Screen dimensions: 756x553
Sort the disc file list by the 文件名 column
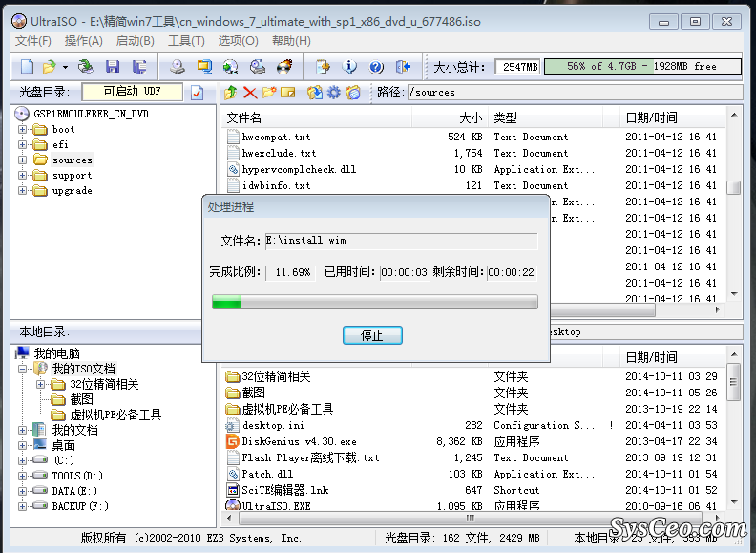tap(319, 117)
